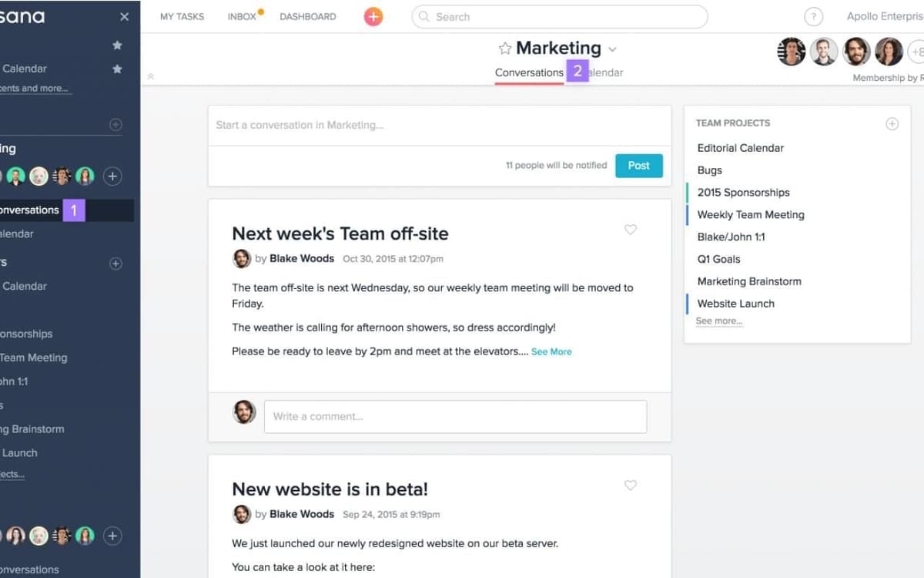
Task: Click the orange quick add plus button
Action: [x=373, y=17]
